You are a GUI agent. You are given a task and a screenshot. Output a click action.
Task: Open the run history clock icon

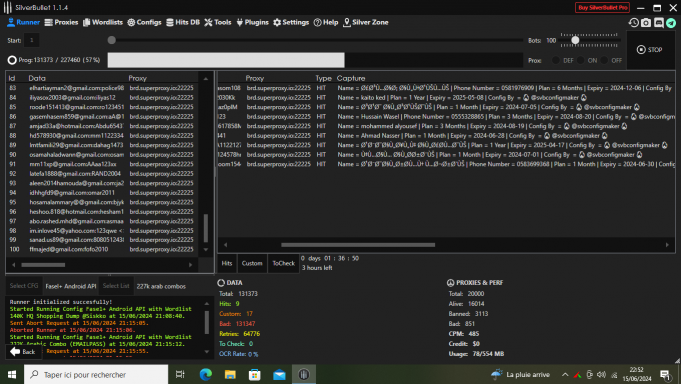634,23
